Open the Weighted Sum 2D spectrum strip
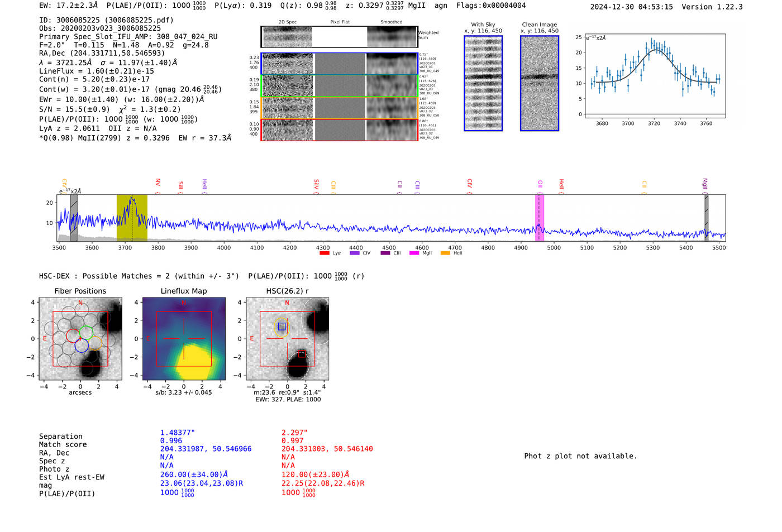This screenshot has height=532, width=782. pyautogui.click(x=339, y=37)
